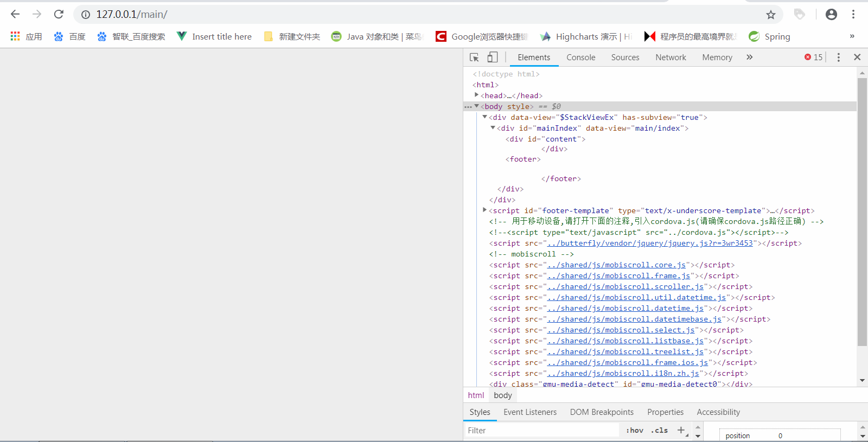Open mobiscroll.i18n.zh.js source link
Screen dimensions: 868x442
point(623,374)
